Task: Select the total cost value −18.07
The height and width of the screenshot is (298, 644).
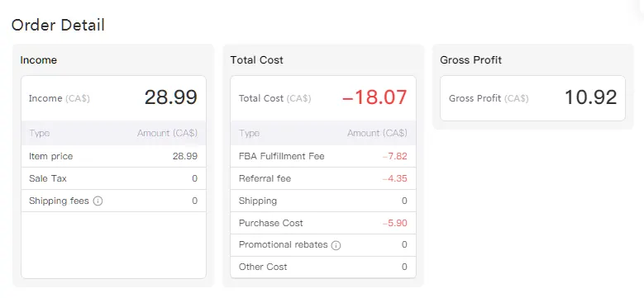Action: (x=374, y=97)
